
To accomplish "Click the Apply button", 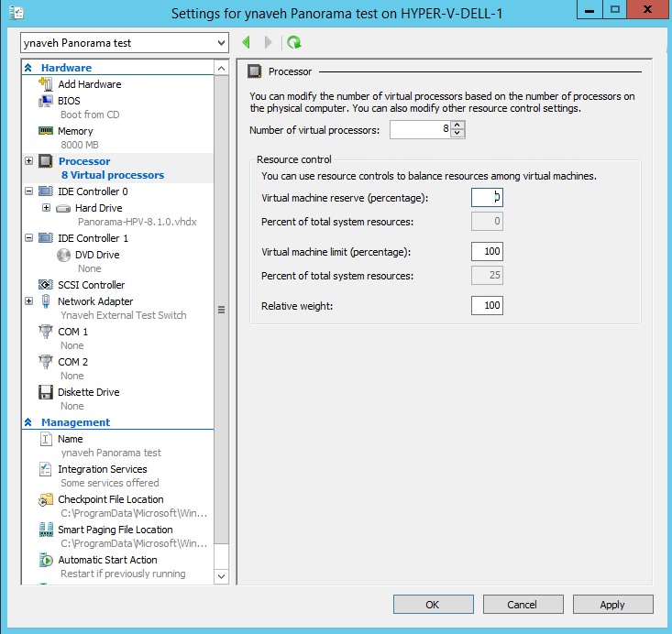I will pos(611,605).
